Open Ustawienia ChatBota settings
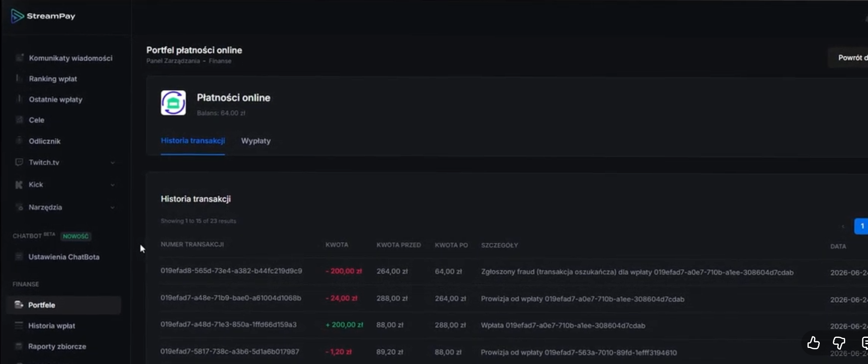868x364 pixels. click(64, 257)
